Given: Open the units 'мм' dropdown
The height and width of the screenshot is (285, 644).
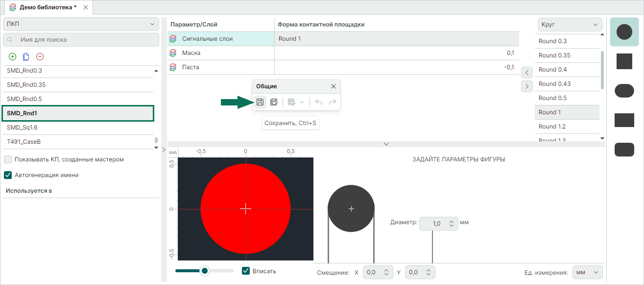Looking at the screenshot, I should coord(588,272).
